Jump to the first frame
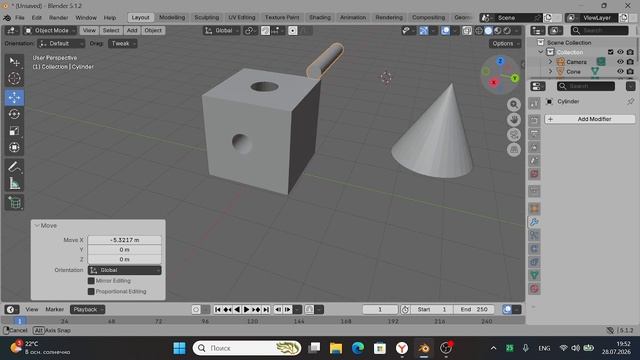Viewport: 640px width, 360px height. (218, 310)
